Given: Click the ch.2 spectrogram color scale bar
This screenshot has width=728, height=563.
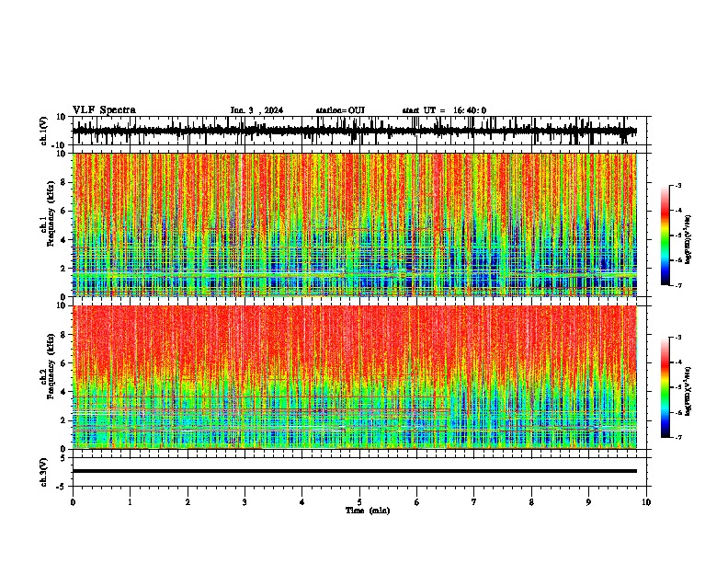Looking at the screenshot, I should click(665, 387).
